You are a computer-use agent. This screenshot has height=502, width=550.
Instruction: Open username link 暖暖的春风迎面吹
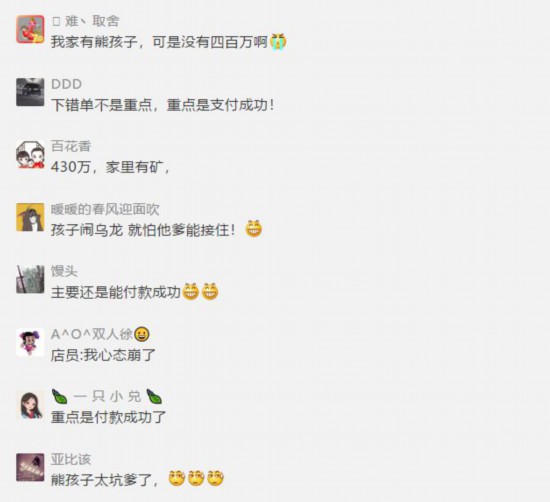[x=105, y=209]
